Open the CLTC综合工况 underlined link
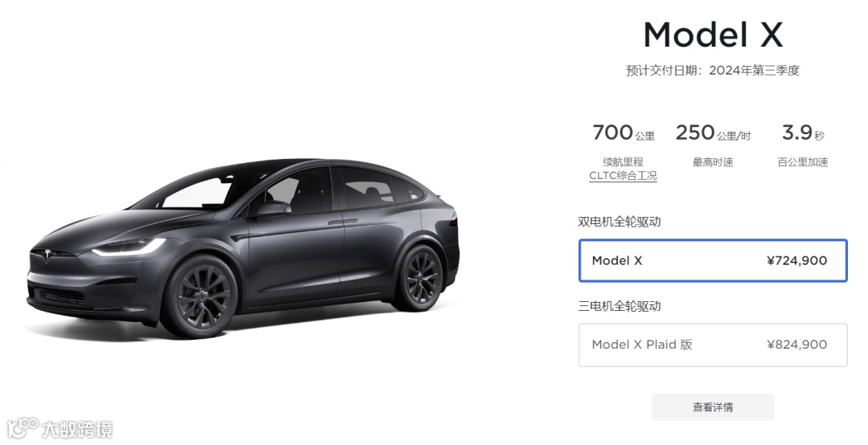Screen dimensions: 868x445 pyautogui.click(x=623, y=176)
